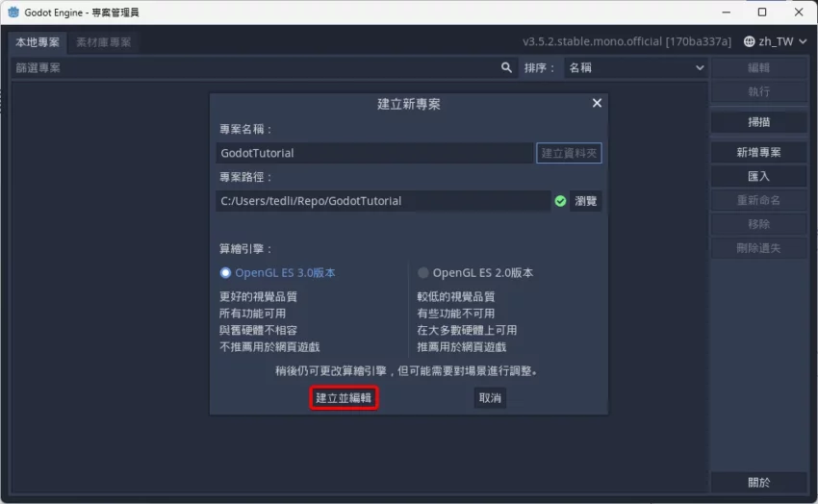The width and height of the screenshot is (818, 504).
Task: Click the globe language icon
Action: tap(749, 41)
